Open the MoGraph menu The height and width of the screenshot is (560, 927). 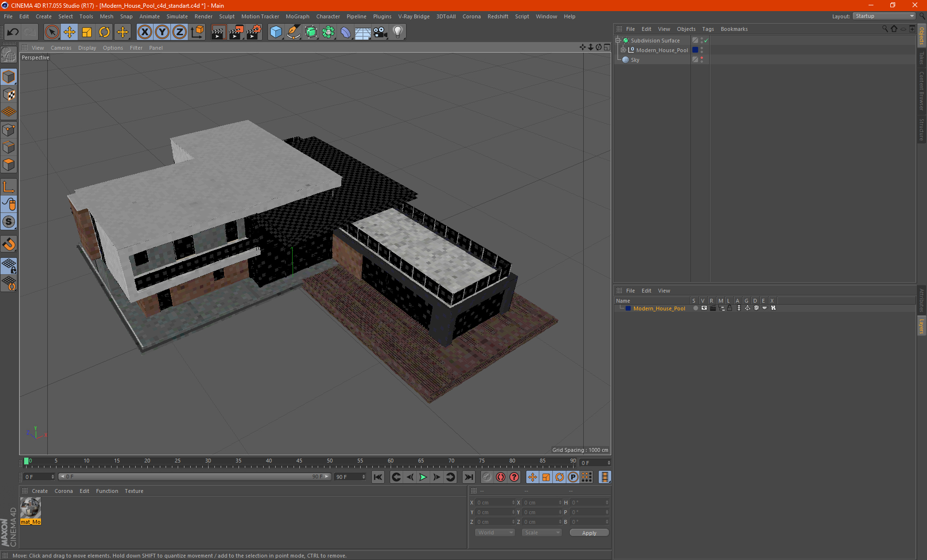pos(297,16)
